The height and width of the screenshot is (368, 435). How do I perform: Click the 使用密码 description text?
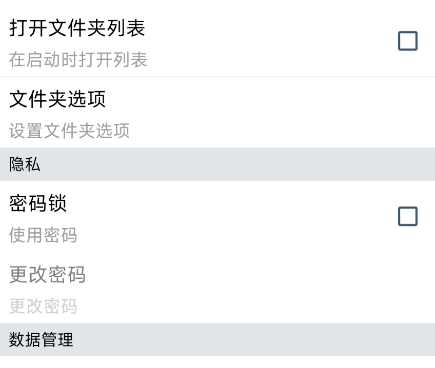pos(43,235)
